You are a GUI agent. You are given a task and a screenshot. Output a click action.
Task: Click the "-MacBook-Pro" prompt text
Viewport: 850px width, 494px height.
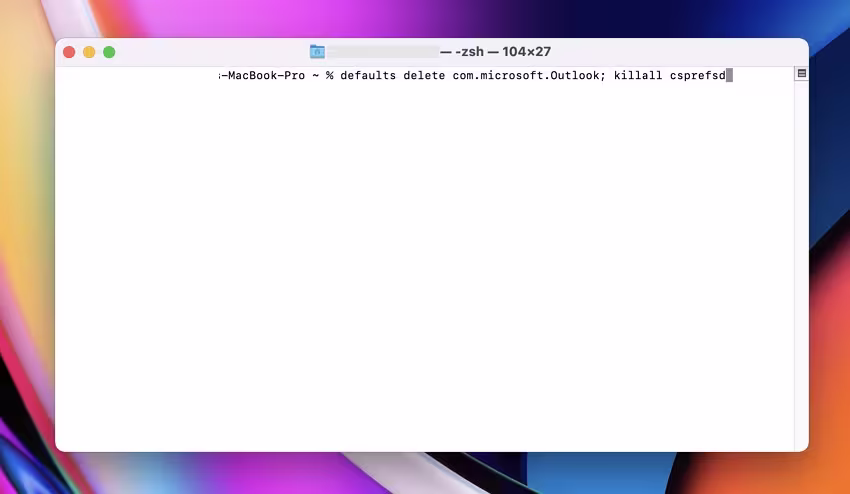pos(263,75)
